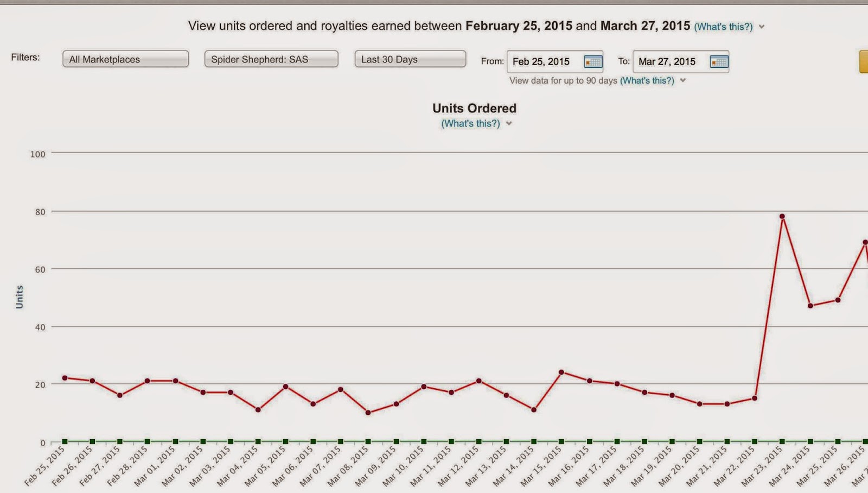Screen dimensions: 868x493
Task: Click the Feb 25 red data point
Action: [x=65, y=378]
